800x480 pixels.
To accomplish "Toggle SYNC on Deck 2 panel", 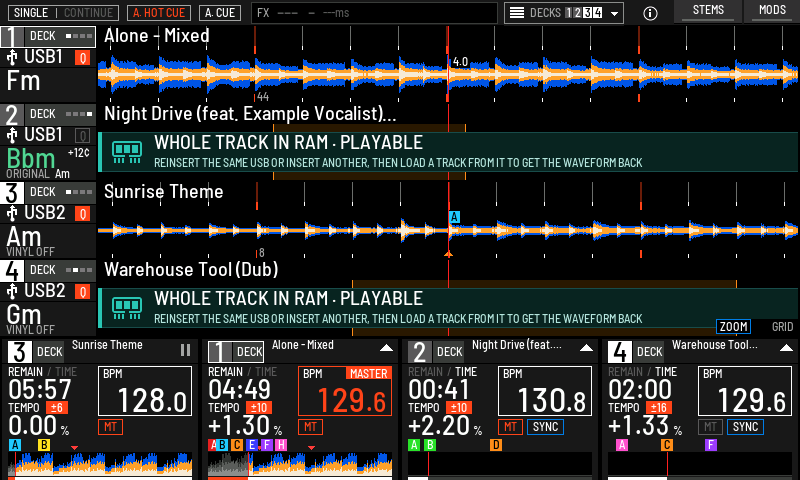I will click(545, 427).
